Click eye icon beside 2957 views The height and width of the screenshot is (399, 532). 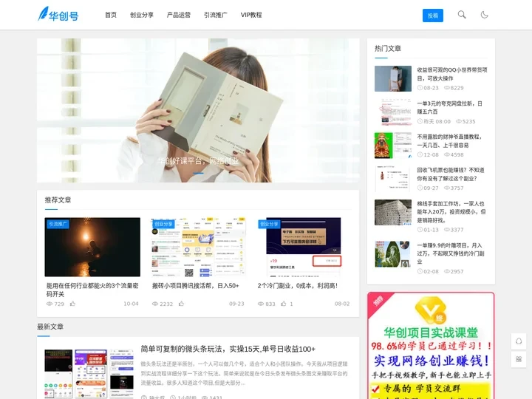pyautogui.click(x=447, y=271)
